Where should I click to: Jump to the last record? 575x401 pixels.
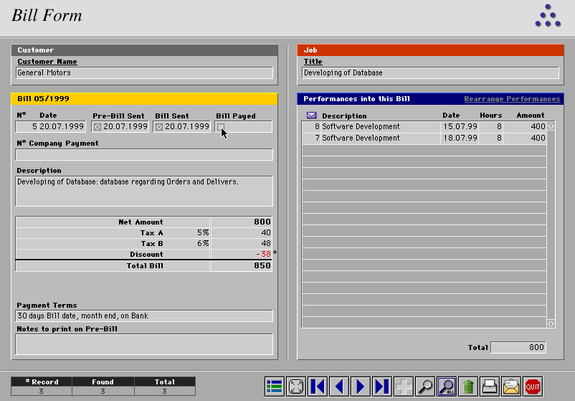point(382,386)
